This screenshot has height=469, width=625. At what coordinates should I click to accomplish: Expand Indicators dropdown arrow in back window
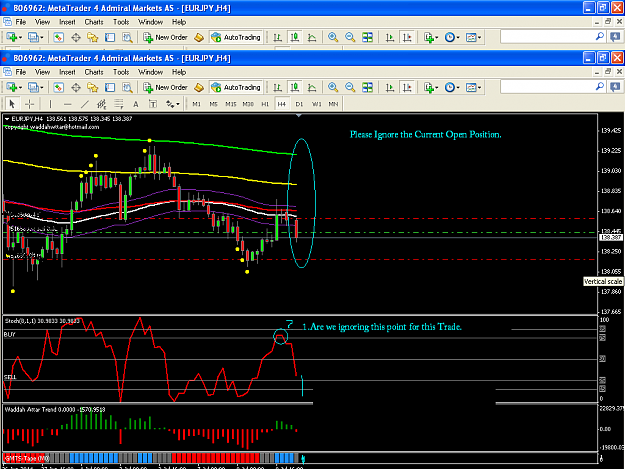click(x=437, y=37)
